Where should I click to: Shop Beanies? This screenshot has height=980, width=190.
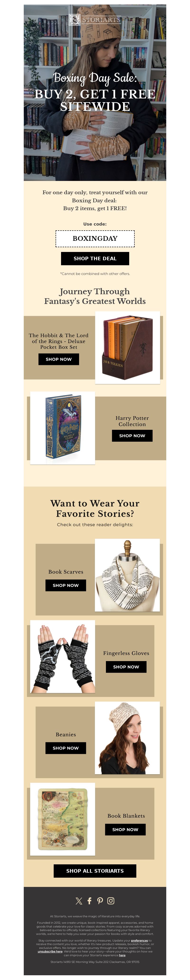pyautogui.click(x=66, y=748)
